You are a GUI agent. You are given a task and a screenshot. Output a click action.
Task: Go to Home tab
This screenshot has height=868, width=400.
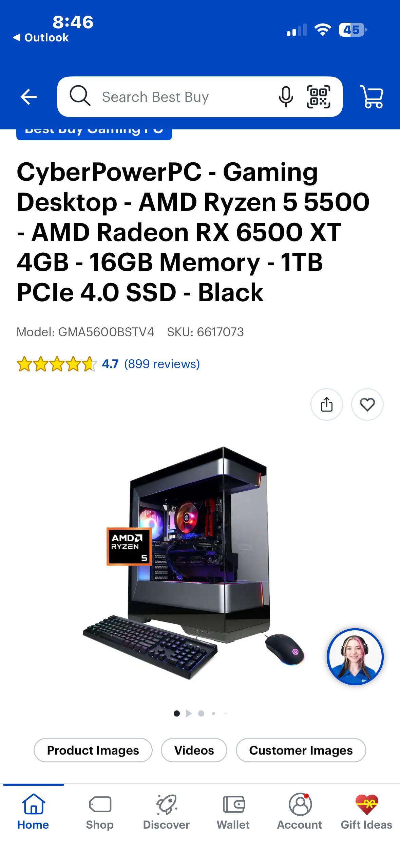pos(33,812)
